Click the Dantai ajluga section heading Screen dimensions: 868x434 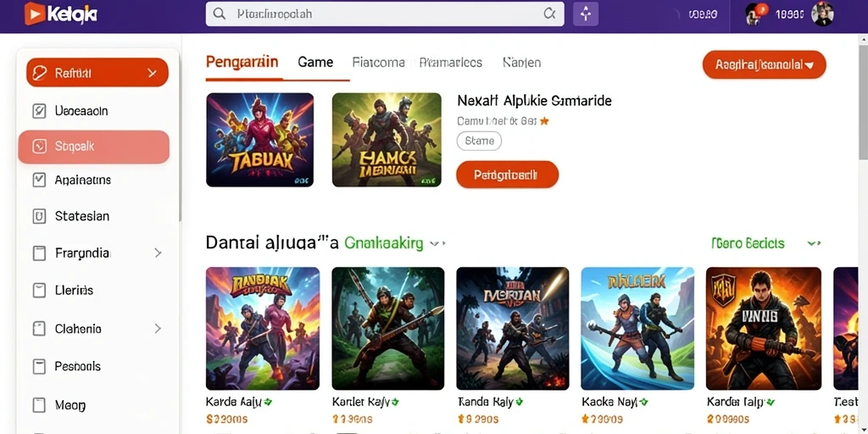(272, 243)
